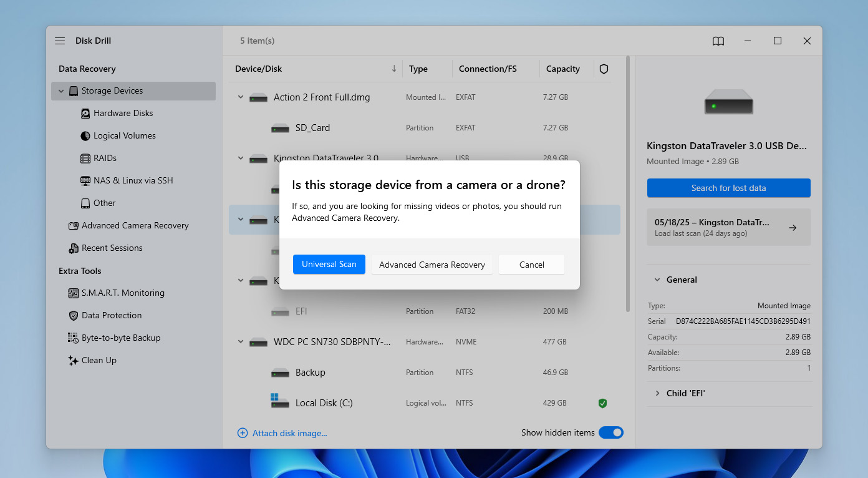Collapse the Action 2 Front Full.dmg row
Viewport: 868px width, 478px height.
(241, 97)
